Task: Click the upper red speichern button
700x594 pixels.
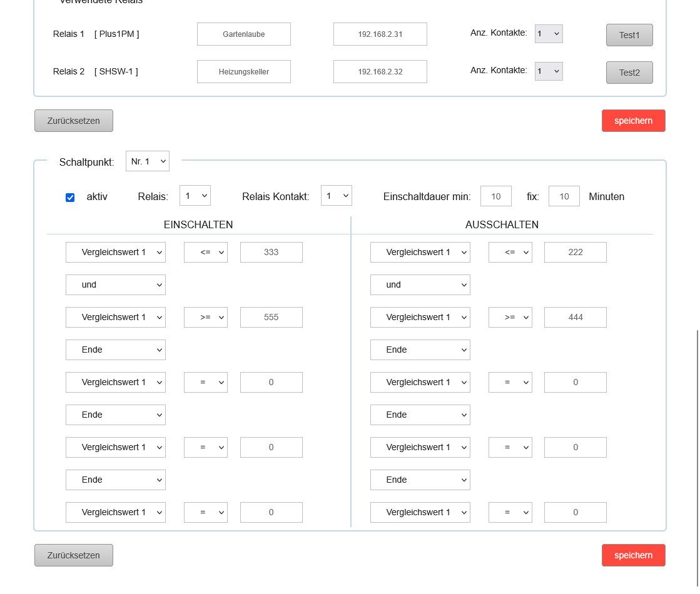Action: coord(633,121)
